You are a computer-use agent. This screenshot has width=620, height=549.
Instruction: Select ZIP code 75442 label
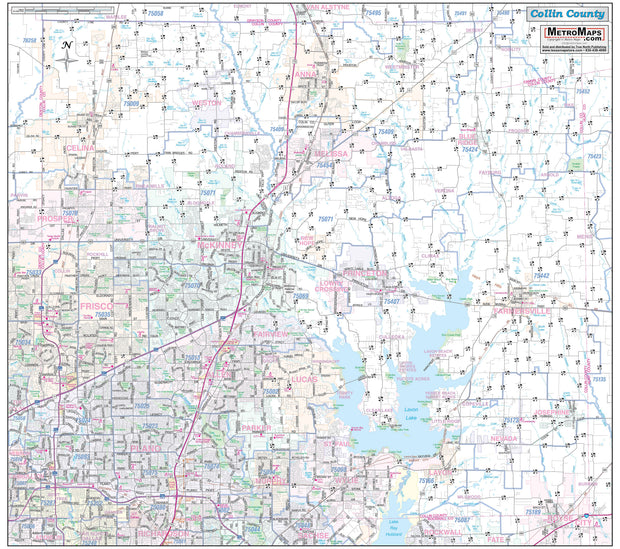pyautogui.click(x=541, y=276)
